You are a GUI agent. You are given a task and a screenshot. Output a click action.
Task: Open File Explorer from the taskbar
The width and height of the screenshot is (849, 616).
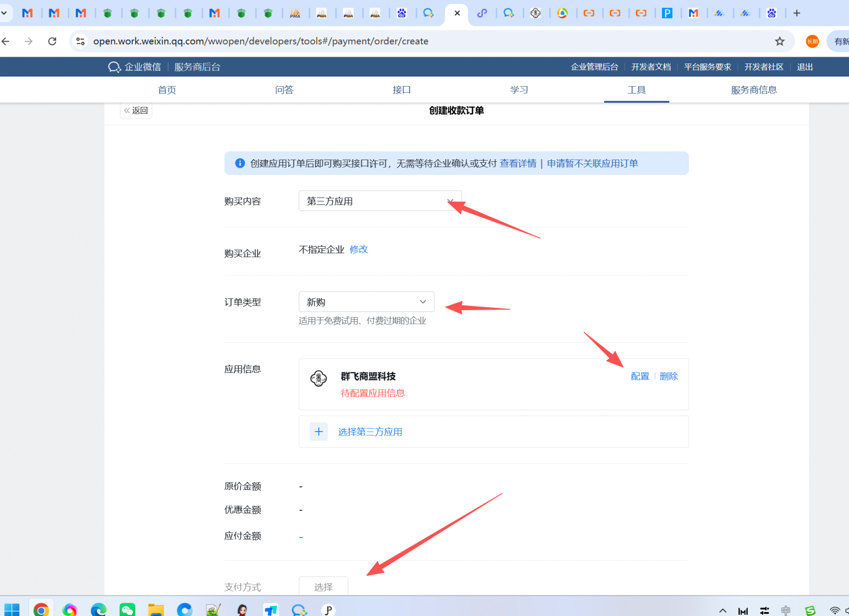point(156,610)
